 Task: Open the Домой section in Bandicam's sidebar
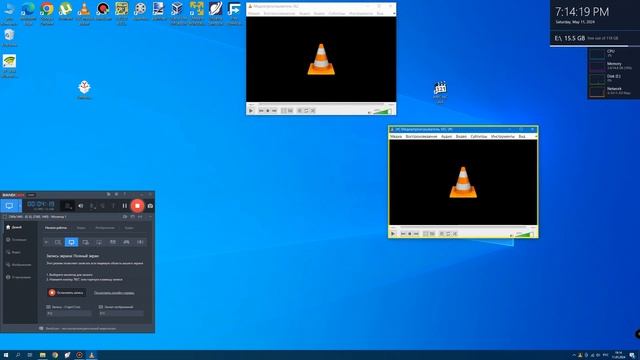click(14, 227)
